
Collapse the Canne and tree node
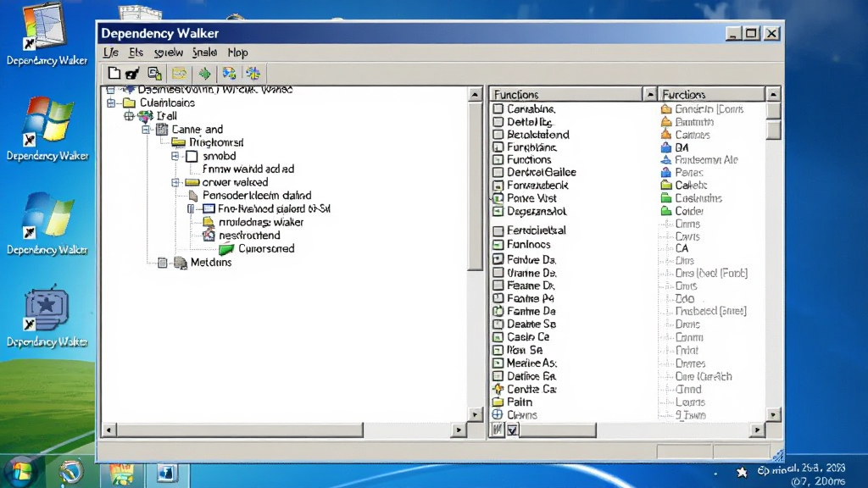pyautogui.click(x=146, y=130)
